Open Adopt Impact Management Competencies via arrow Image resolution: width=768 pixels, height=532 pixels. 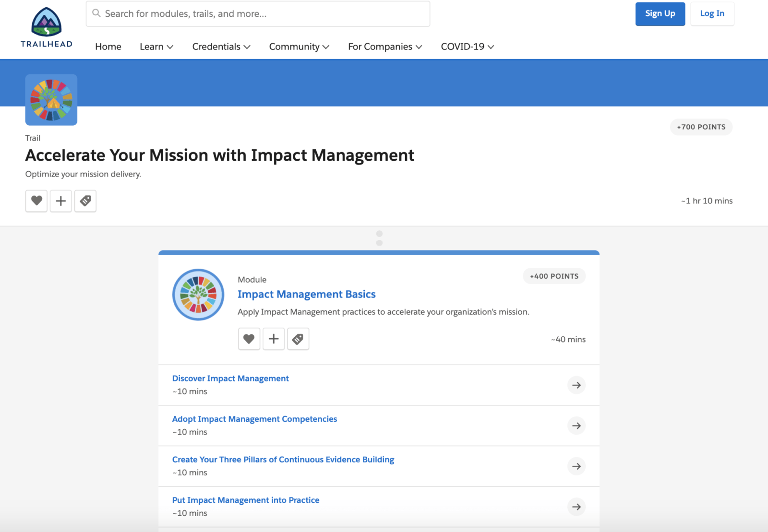point(576,426)
